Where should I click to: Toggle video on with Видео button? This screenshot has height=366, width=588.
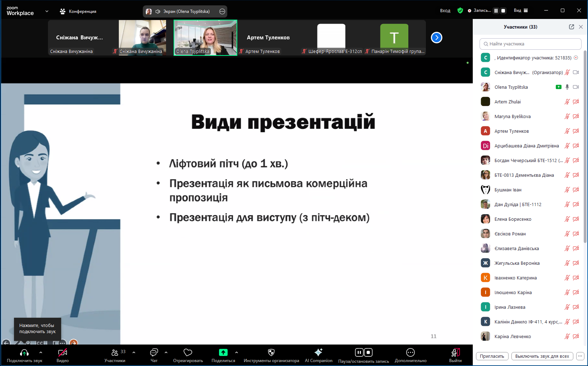(x=63, y=353)
